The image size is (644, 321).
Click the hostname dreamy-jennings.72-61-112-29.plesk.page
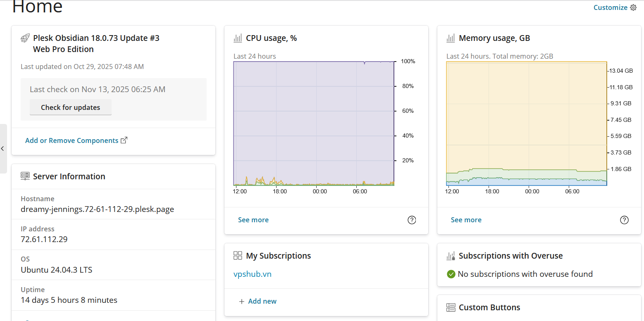(x=97, y=209)
